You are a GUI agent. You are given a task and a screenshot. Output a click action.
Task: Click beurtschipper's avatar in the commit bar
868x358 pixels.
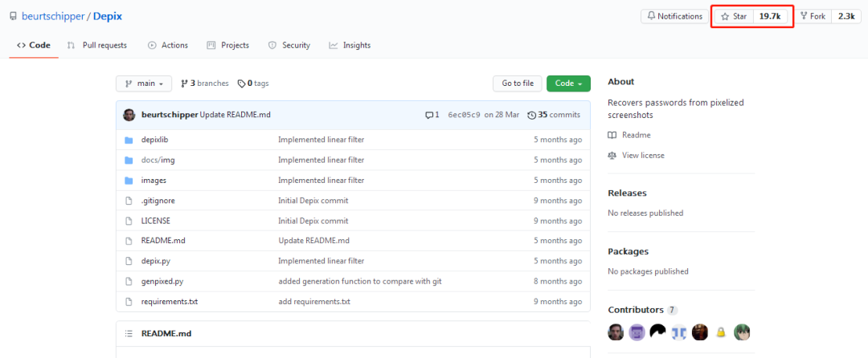click(x=129, y=115)
